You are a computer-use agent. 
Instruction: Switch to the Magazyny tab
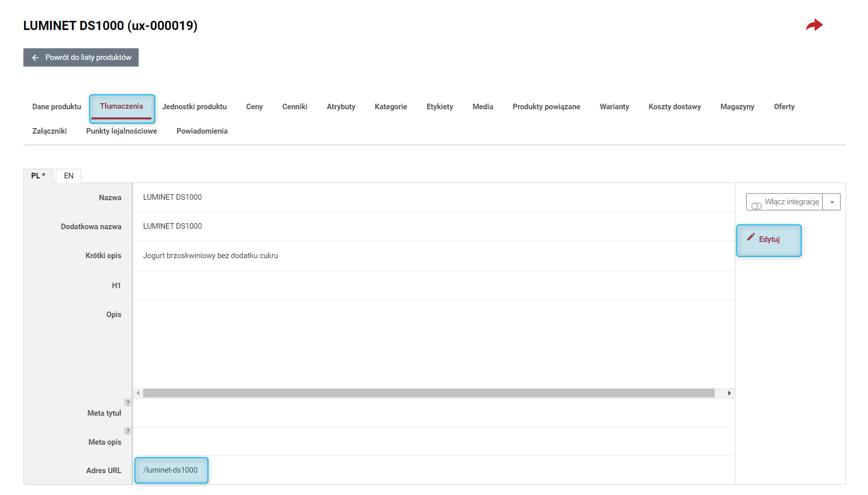[737, 107]
